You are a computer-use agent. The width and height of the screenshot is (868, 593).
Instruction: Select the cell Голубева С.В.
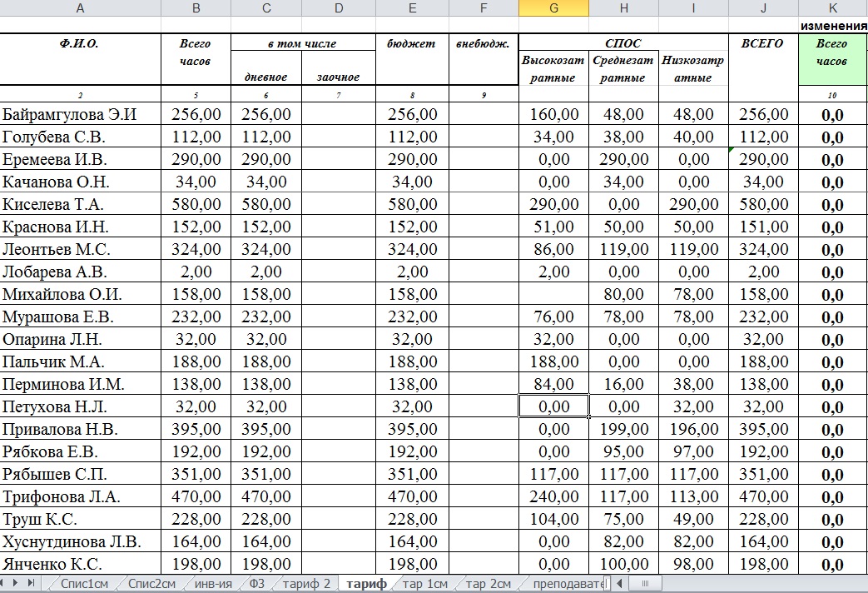coord(80,137)
